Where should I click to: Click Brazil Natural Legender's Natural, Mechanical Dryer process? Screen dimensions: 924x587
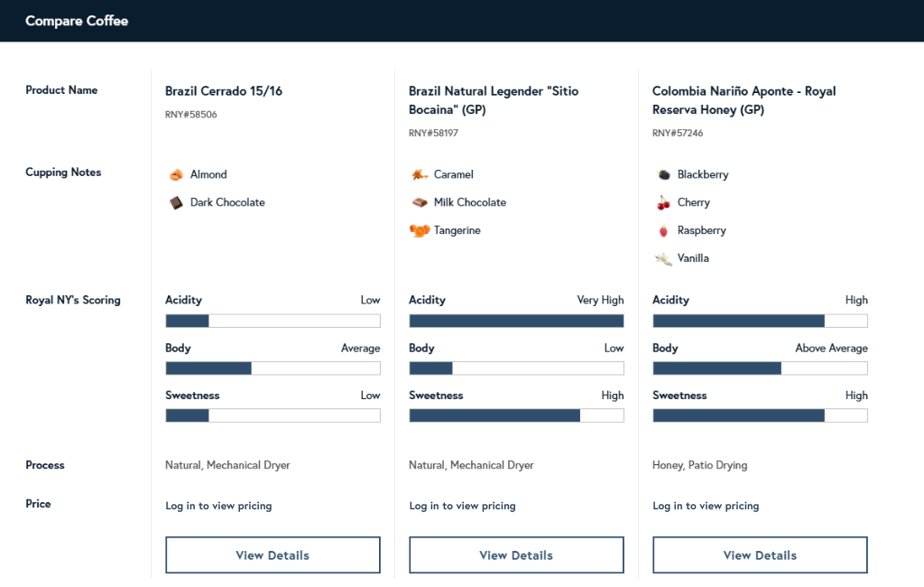[471, 465]
